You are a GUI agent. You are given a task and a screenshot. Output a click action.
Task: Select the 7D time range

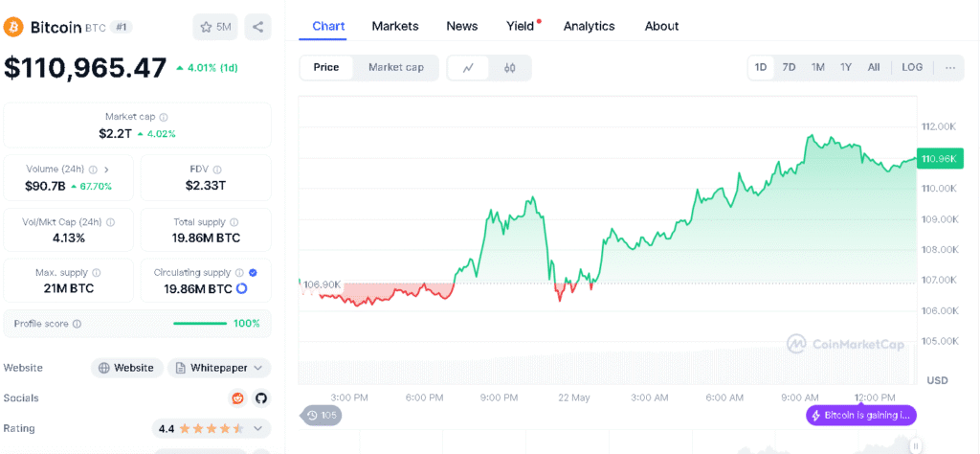pos(790,68)
